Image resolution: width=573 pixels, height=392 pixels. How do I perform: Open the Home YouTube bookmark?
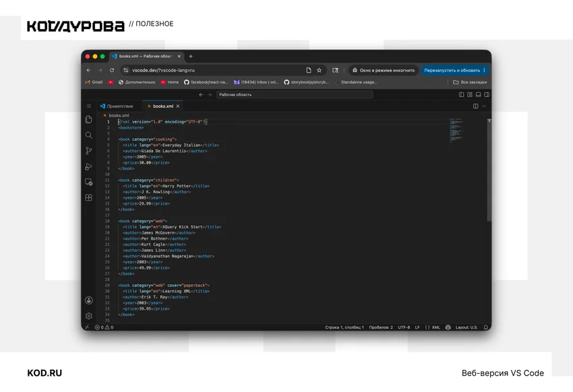(x=170, y=82)
